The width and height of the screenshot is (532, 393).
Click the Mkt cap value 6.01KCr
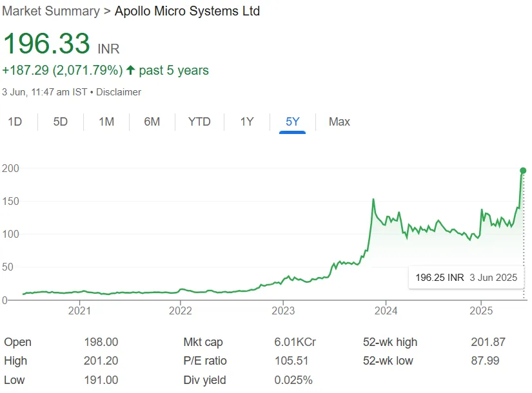coord(295,342)
